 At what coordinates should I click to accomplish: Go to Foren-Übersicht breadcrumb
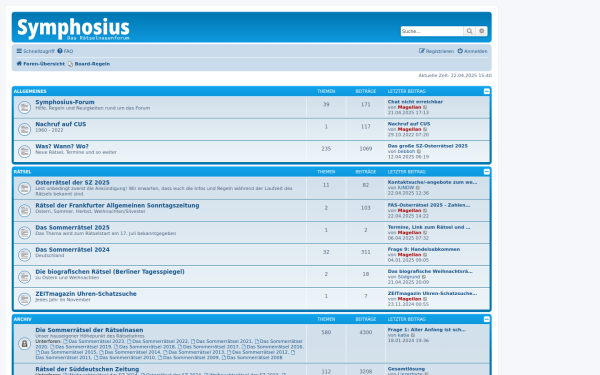click(41, 64)
